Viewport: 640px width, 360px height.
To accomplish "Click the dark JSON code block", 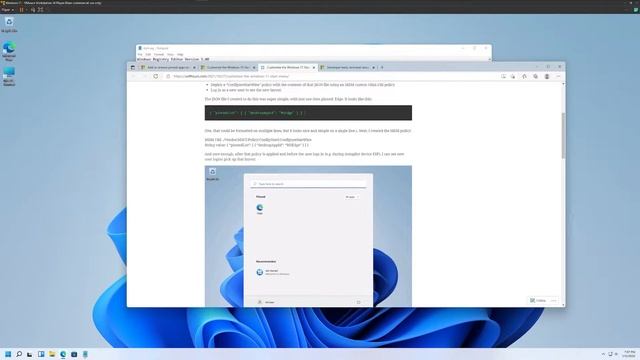I will pyautogui.click(x=308, y=113).
